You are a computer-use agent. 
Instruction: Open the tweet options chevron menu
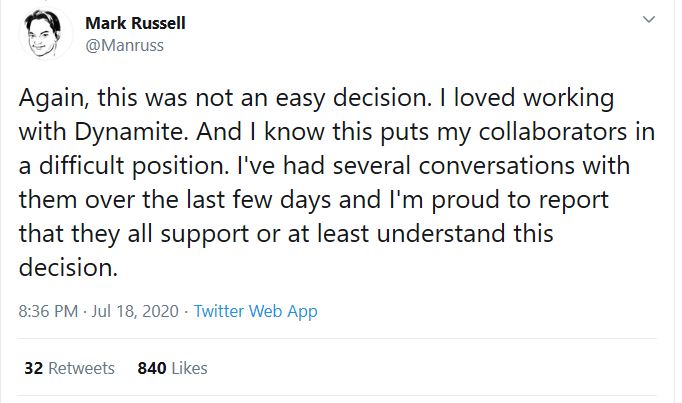pyautogui.click(x=649, y=21)
